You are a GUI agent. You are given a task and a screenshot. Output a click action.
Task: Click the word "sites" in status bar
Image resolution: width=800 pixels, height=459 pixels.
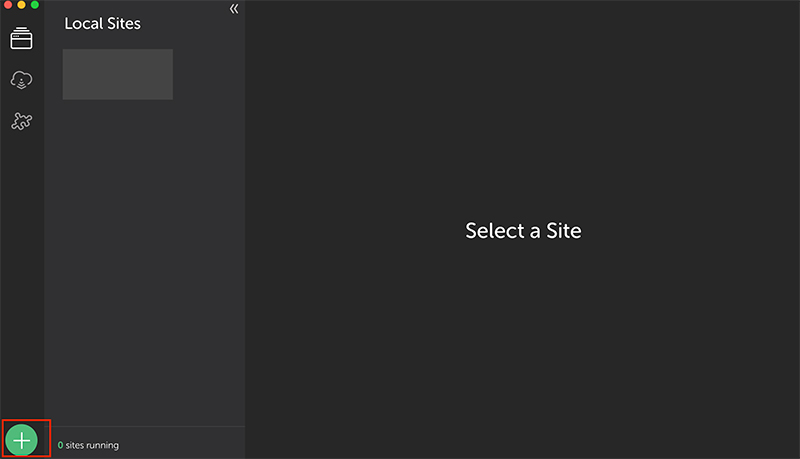click(x=74, y=445)
